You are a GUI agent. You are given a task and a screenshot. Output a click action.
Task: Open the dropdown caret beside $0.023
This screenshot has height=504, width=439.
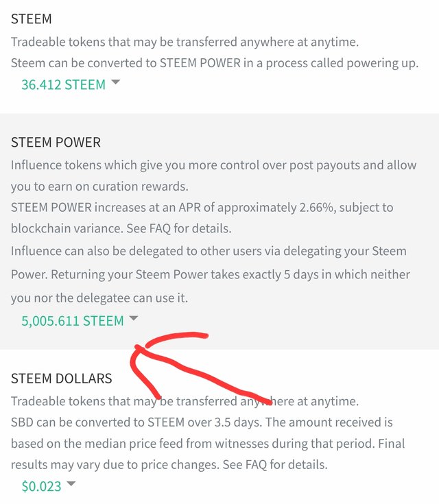click(71, 484)
